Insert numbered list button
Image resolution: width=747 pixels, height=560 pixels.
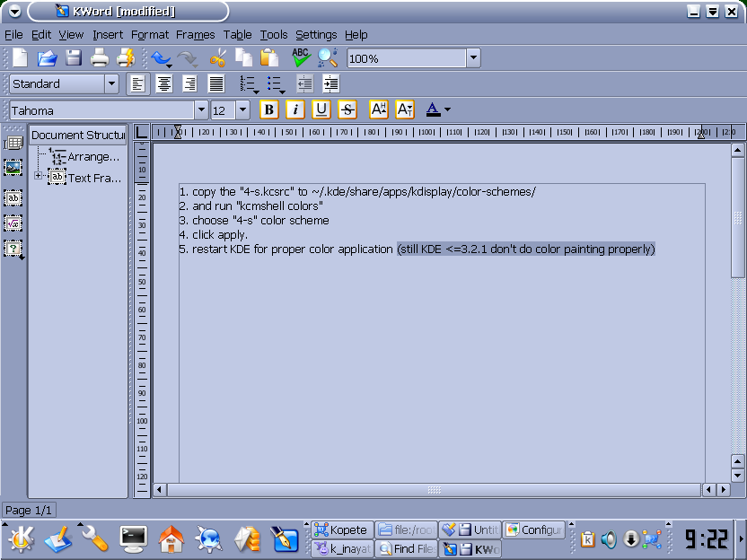(249, 84)
